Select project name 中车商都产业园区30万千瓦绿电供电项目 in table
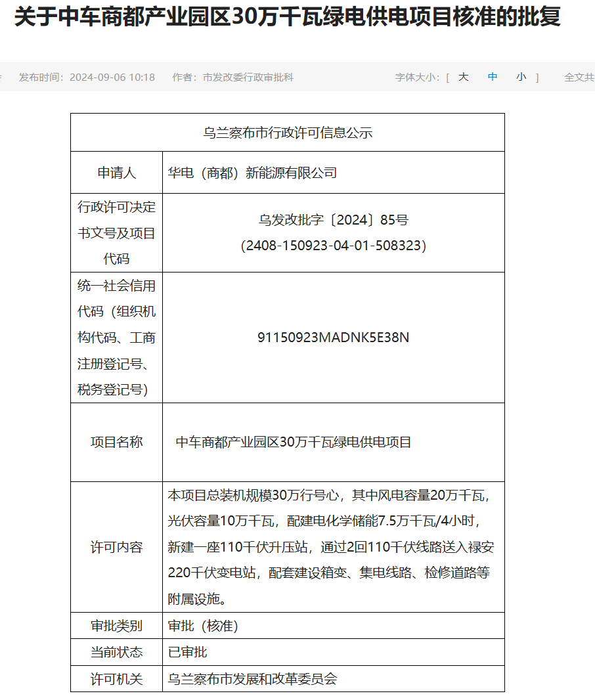Screen dimensions: 595x700 pyautogui.click(x=294, y=442)
